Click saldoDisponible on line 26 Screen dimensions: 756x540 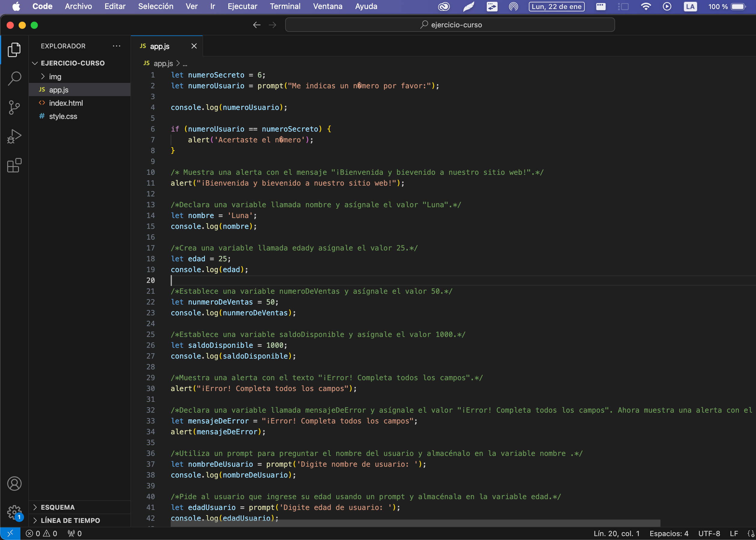(x=221, y=345)
